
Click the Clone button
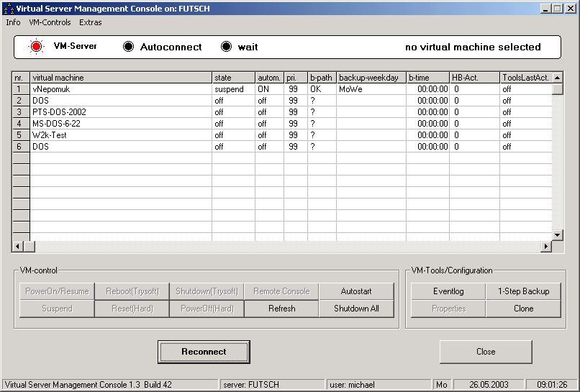pos(523,309)
